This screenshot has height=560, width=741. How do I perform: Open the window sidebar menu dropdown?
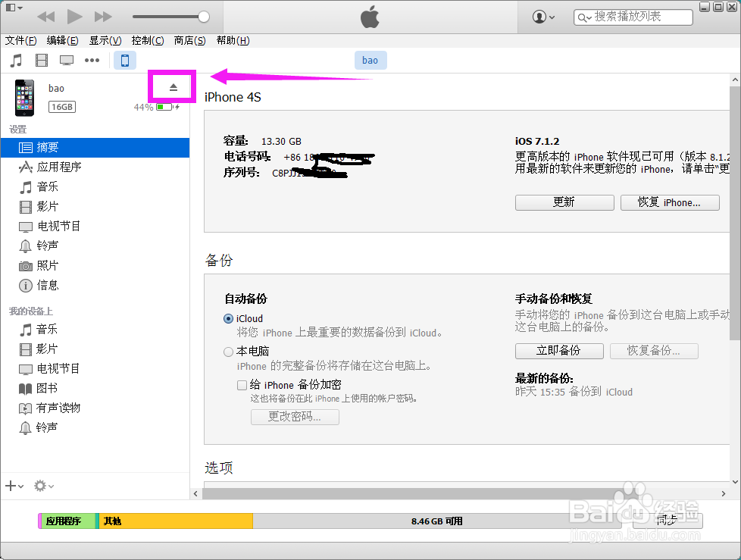[14, 8]
